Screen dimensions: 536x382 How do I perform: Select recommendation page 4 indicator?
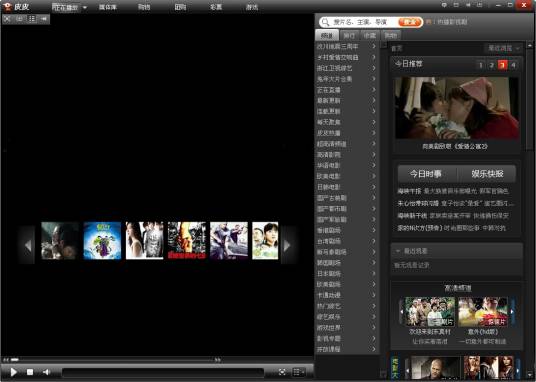click(x=513, y=65)
